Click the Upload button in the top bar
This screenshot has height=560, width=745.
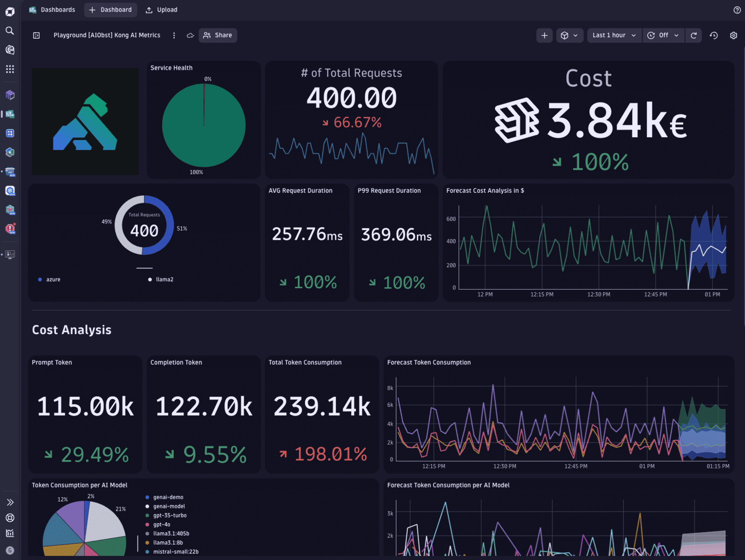[x=161, y=9]
